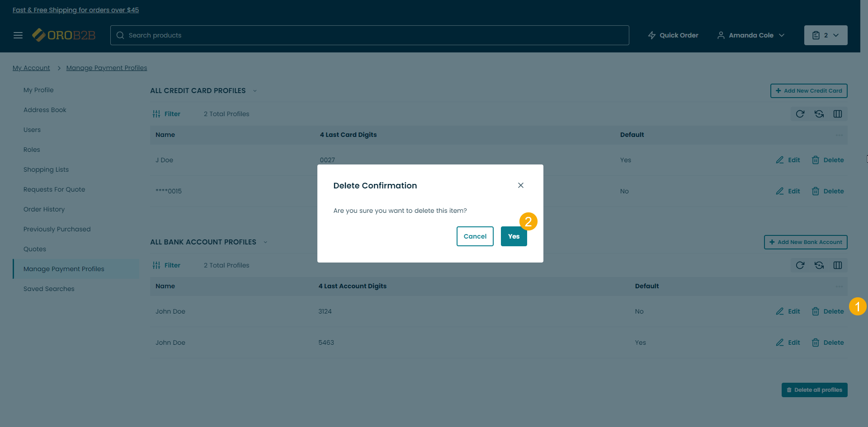Open the shopping lists dropdown showing 2
Viewport: 868px width, 427px height.
[826, 35]
